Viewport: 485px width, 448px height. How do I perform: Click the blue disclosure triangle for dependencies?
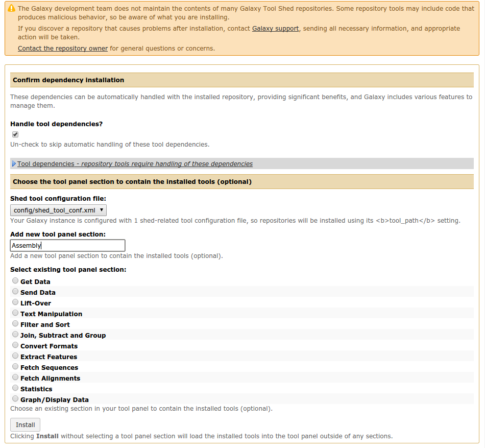[x=14, y=164]
